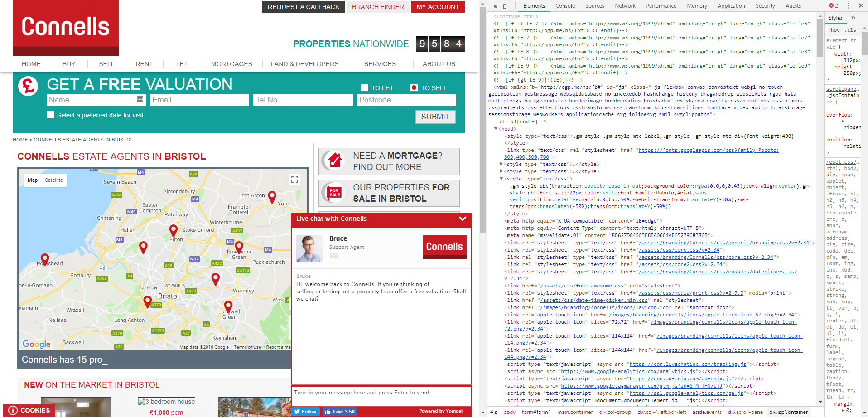This screenshot has width=868, height=418.
Task: Select the map pin at Portishead
Action: pyautogui.click(x=44, y=259)
